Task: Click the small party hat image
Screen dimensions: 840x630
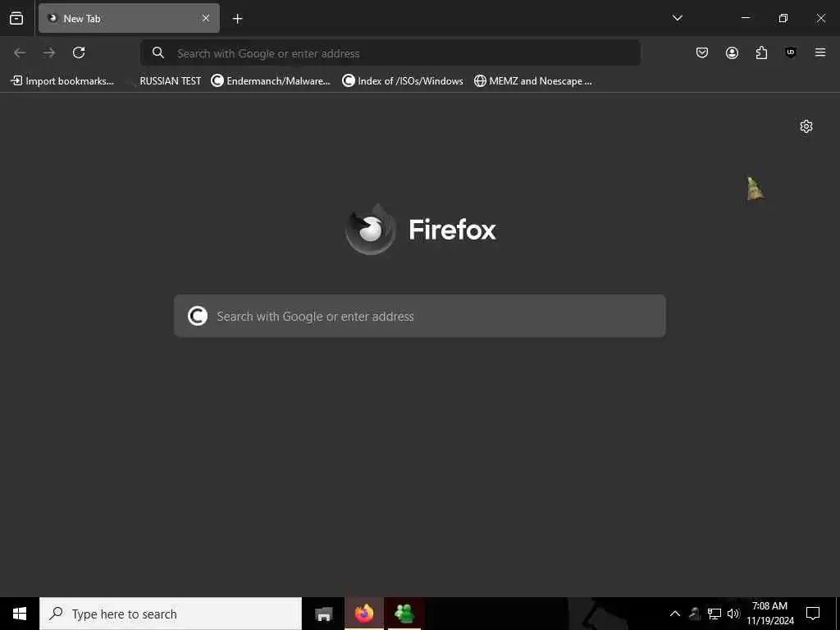Action: tap(756, 189)
